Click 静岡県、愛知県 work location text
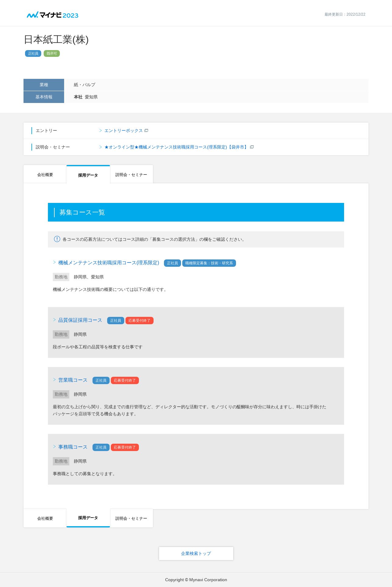The image size is (392, 587). (89, 277)
